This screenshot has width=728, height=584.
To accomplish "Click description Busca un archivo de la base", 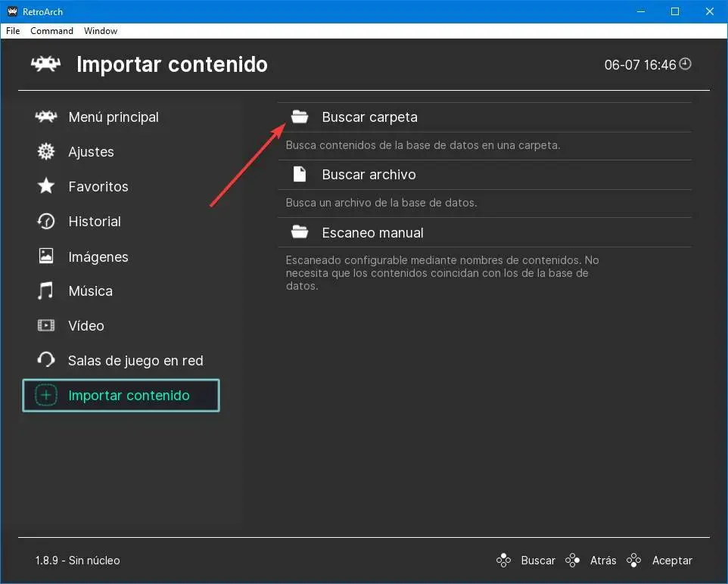I will click(381, 203).
